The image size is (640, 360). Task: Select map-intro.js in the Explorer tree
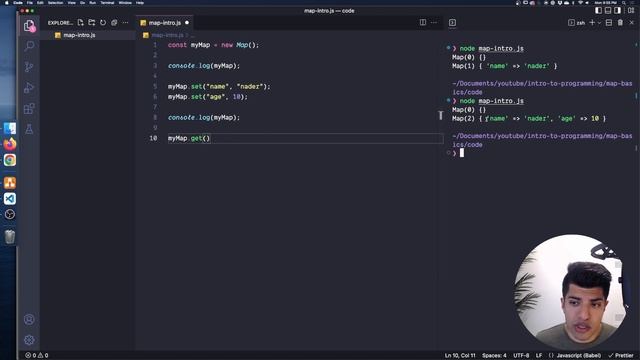88,35
